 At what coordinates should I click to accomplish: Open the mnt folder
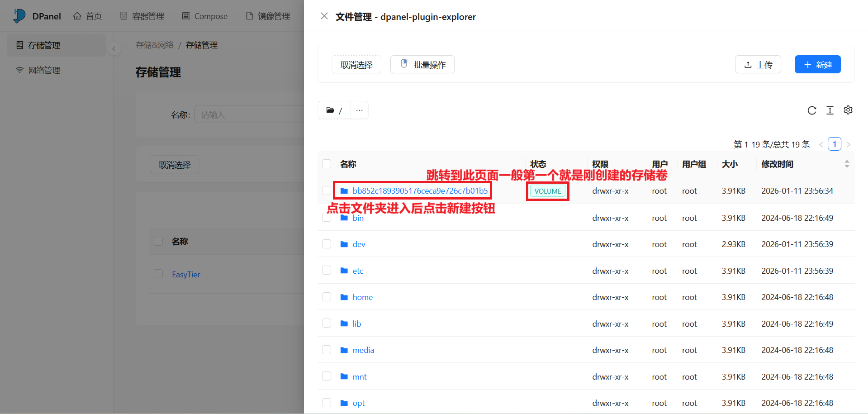[x=360, y=377]
